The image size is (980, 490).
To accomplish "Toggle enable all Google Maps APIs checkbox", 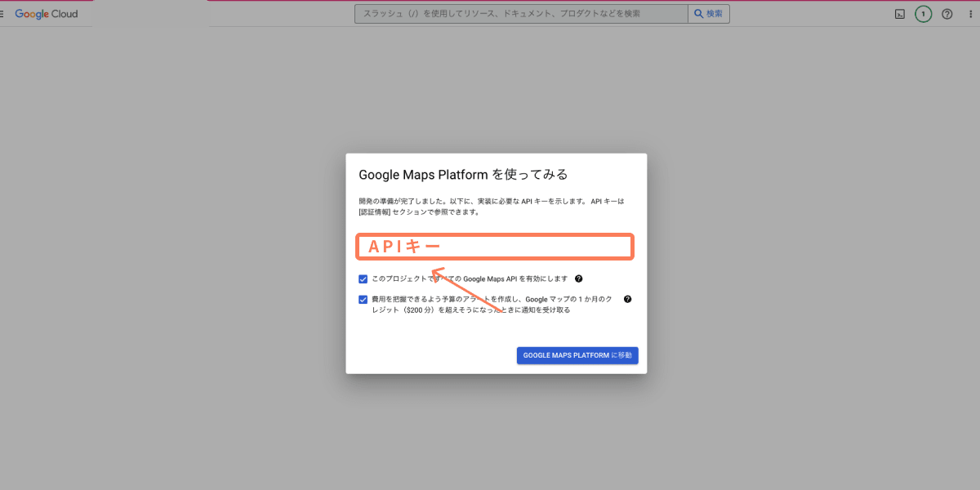I will pos(363,279).
